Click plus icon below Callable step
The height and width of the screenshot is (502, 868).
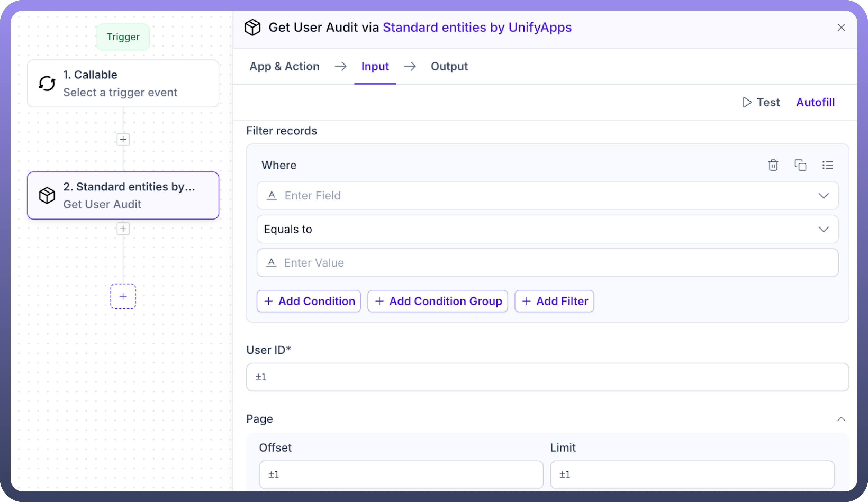(x=123, y=139)
